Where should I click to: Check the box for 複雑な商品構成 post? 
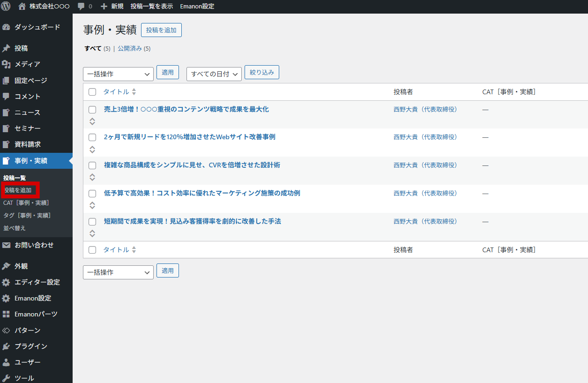pyautogui.click(x=92, y=165)
